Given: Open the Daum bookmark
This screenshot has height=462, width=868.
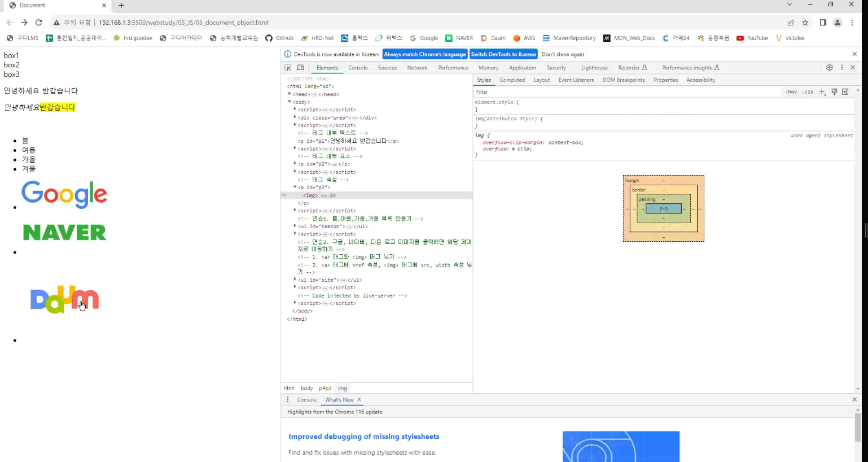Looking at the screenshot, I should 493,38.
